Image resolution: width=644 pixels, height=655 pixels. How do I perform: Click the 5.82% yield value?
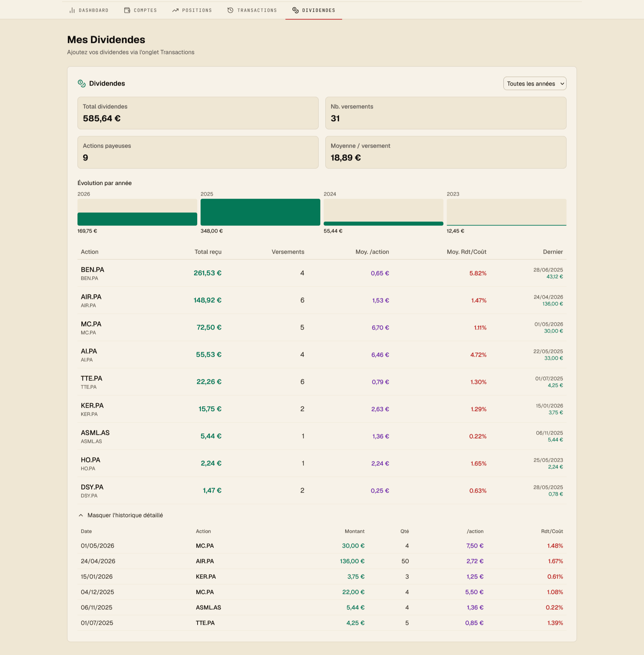point(478,273)
